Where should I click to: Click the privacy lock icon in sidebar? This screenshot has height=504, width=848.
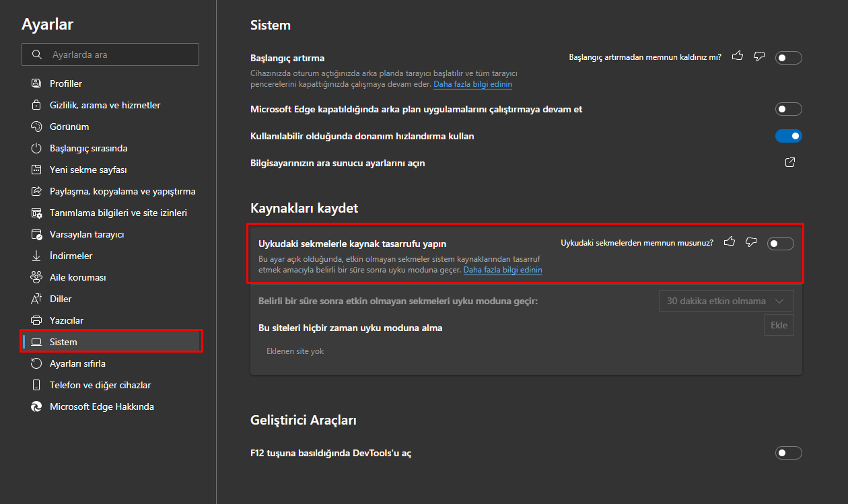[36, 105]
